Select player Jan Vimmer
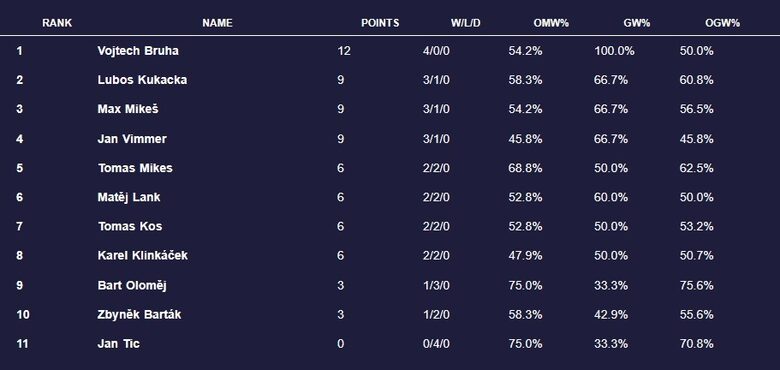The width and height of the screenshot is (780, 370). [132, 139]
